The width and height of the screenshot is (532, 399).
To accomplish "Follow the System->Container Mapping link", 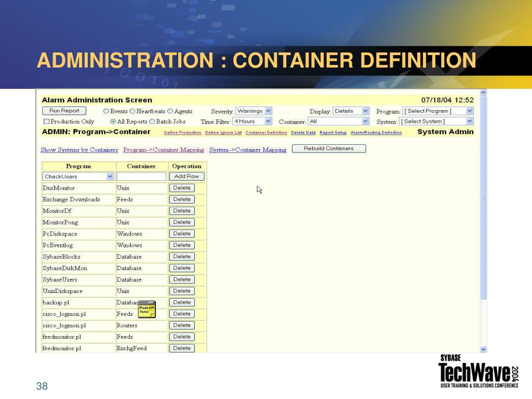I will point(248,150).
